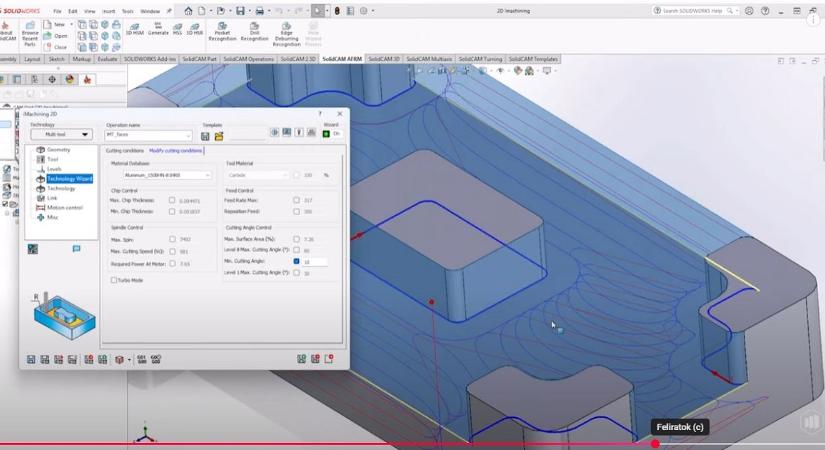Enable the Turbo Mode checkbox
Viewport: 825px width, 450px height.
[x=114, y=281]
